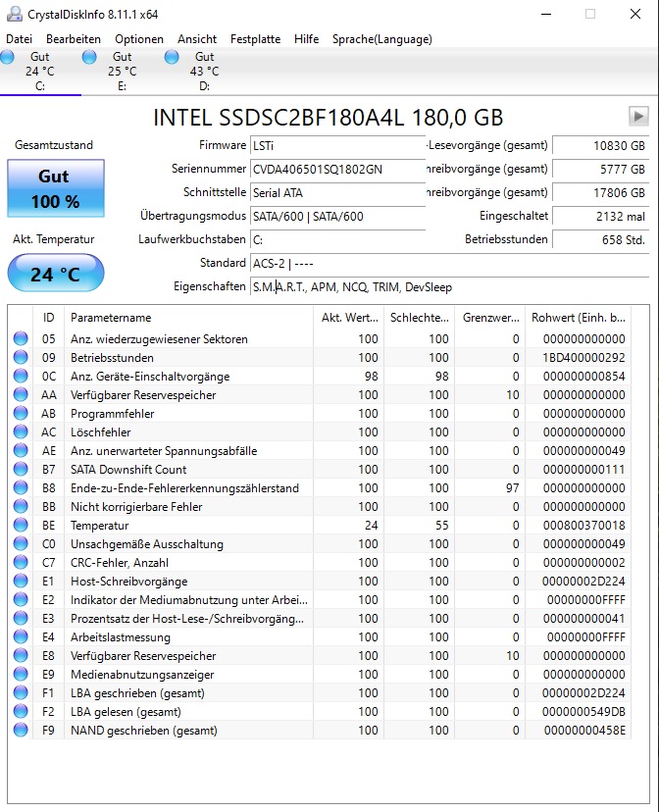Click the Akt. Wert column header

tap(348, 318)
